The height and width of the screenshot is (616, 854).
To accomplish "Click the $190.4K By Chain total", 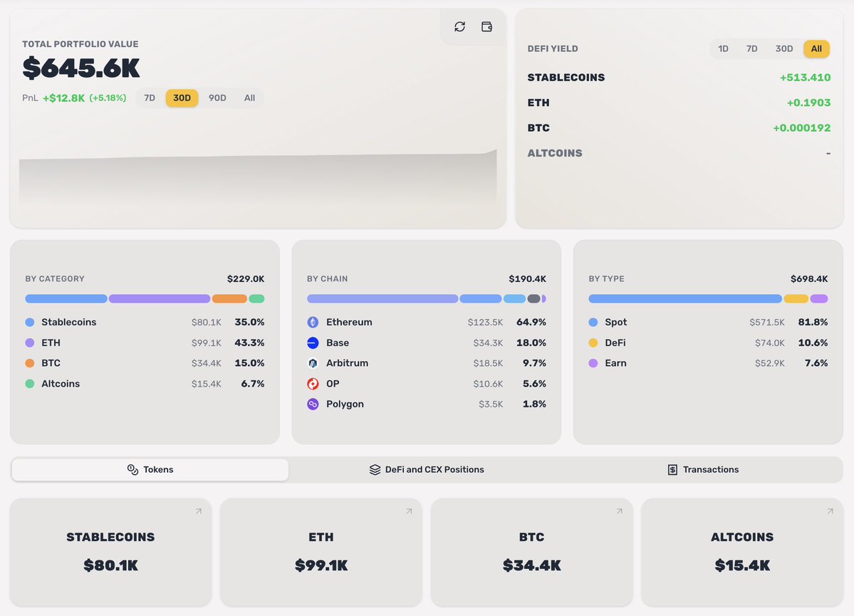I will click(527, 279).
